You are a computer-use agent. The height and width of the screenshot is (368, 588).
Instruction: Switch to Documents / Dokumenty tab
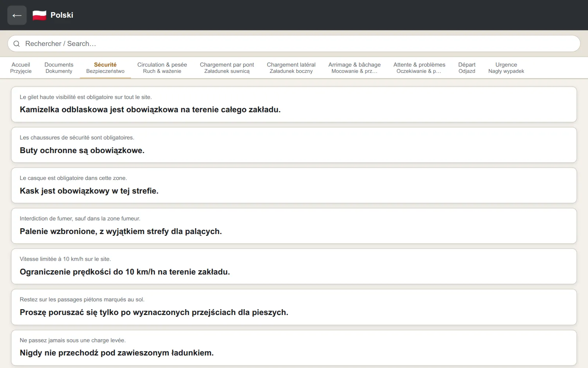tap(59, 68)
